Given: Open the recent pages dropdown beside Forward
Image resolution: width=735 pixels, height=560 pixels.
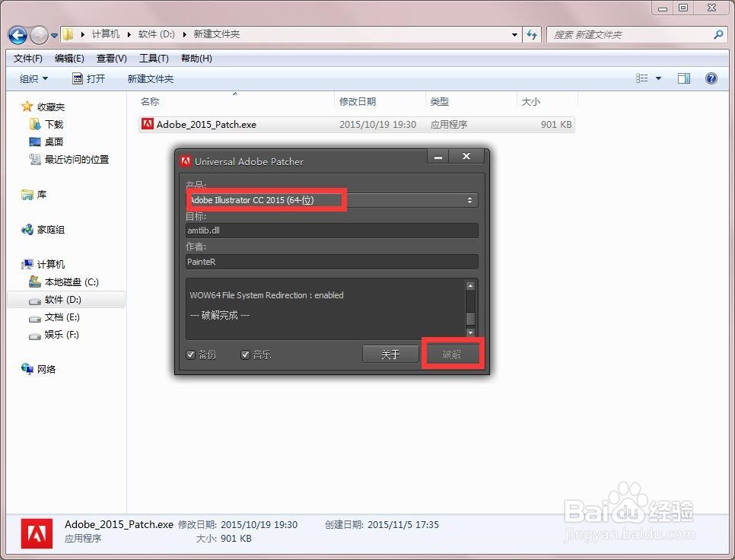Looking at the screenshot, I should pyautogui.click(x=54, y=35).
